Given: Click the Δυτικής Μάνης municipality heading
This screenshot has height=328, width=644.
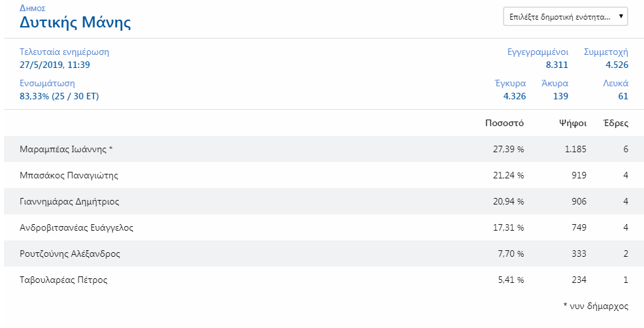Looking at the screenshot, I should point(75,22).
